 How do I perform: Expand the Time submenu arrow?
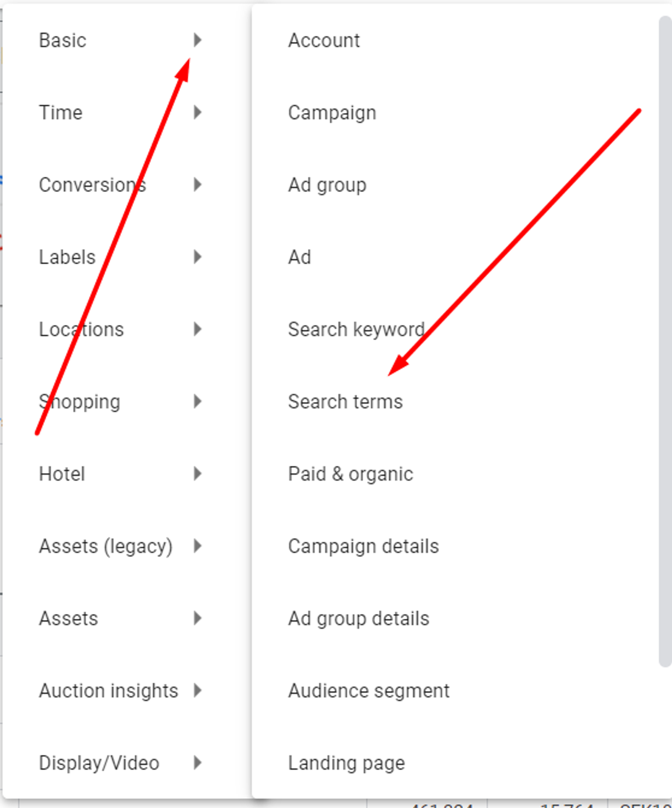pyautogui.click(x=197, y=112)
